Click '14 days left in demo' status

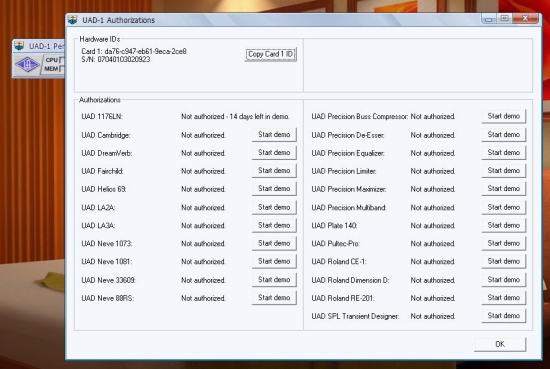pyautogui.click(x=260, y=116)
